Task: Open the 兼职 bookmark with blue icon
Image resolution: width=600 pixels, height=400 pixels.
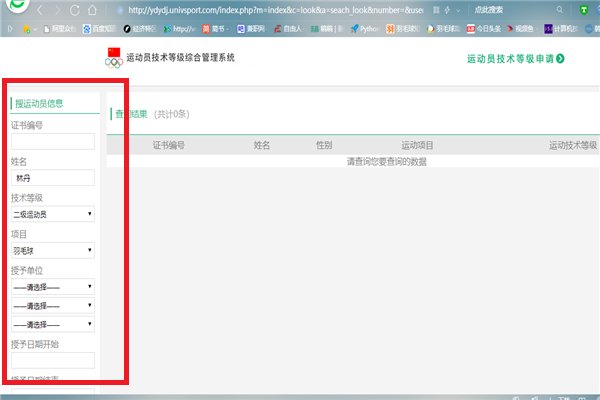Action: point(251,29)
